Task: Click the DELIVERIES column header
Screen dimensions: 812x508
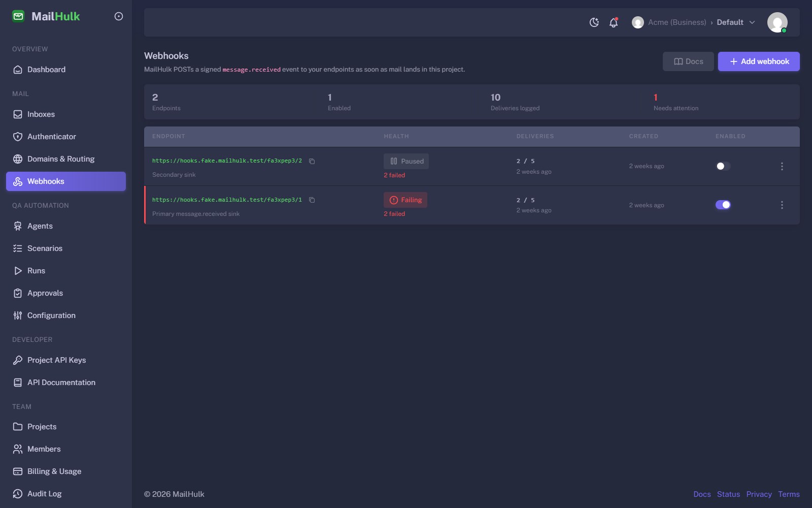Action: 535,136
